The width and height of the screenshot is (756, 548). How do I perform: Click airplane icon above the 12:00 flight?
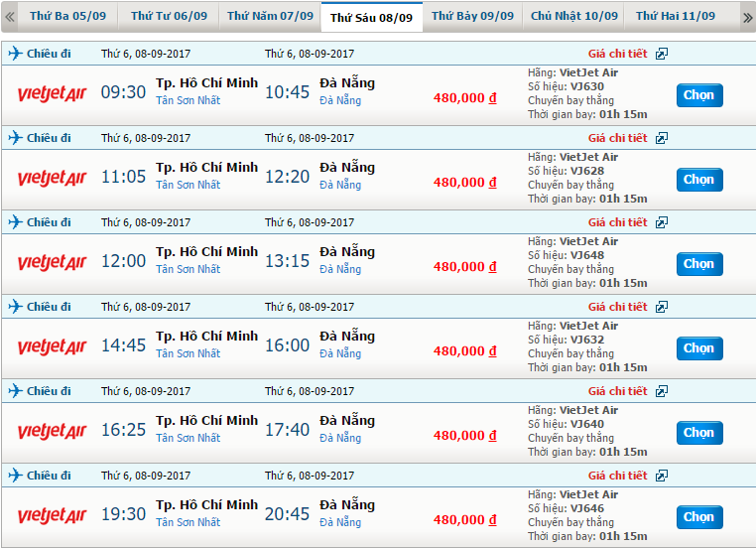[16, 222]
